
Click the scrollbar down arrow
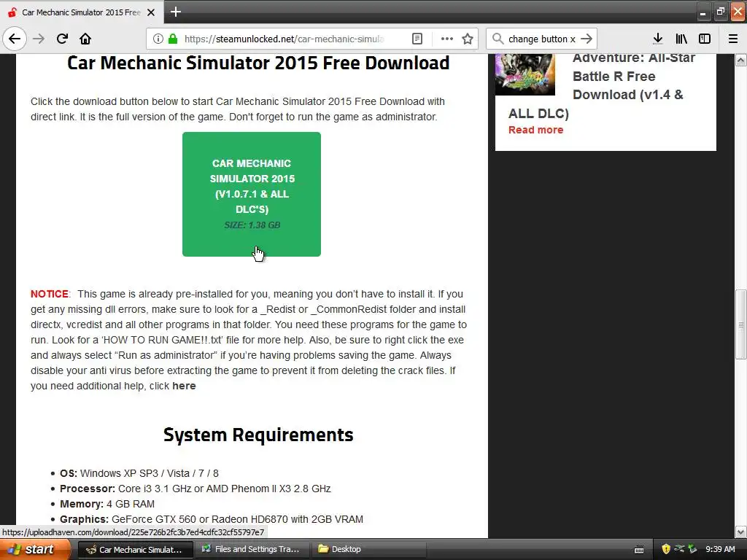pyautogui.click(x=741, y=532)
